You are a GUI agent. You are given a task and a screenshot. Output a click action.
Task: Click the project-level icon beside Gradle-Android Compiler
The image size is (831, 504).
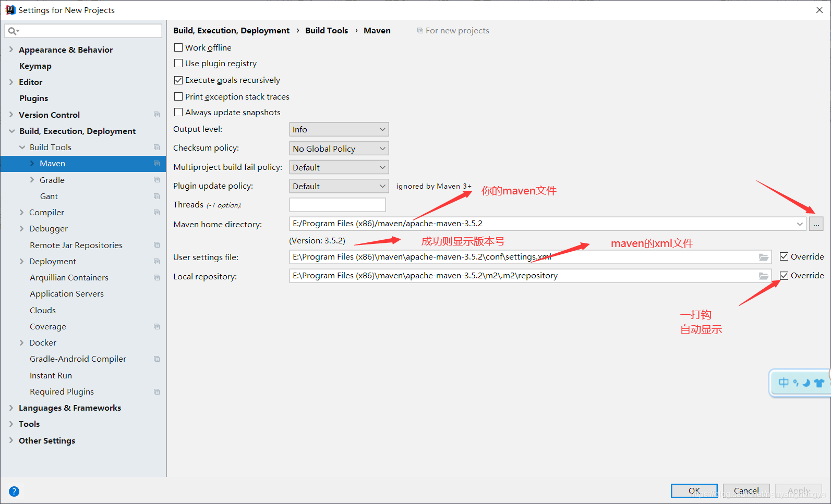(156, 359)
